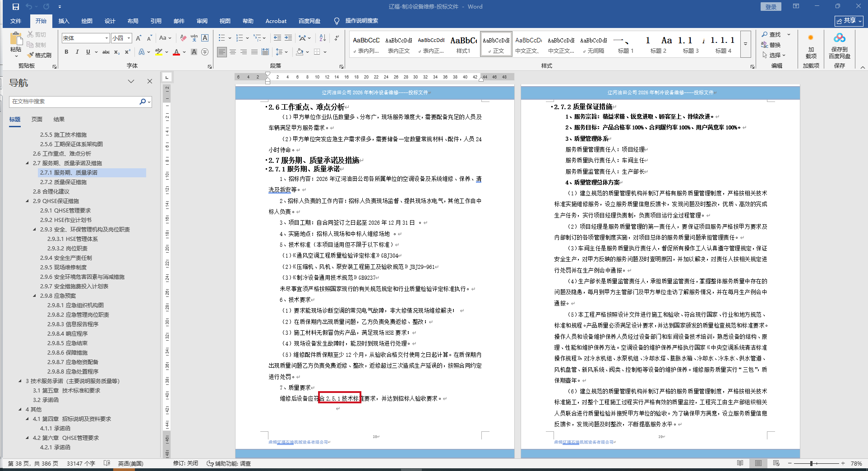Toggle track changes status (修订: 关闭)
This screenshot has width=868, height=471.
point(185,463)
